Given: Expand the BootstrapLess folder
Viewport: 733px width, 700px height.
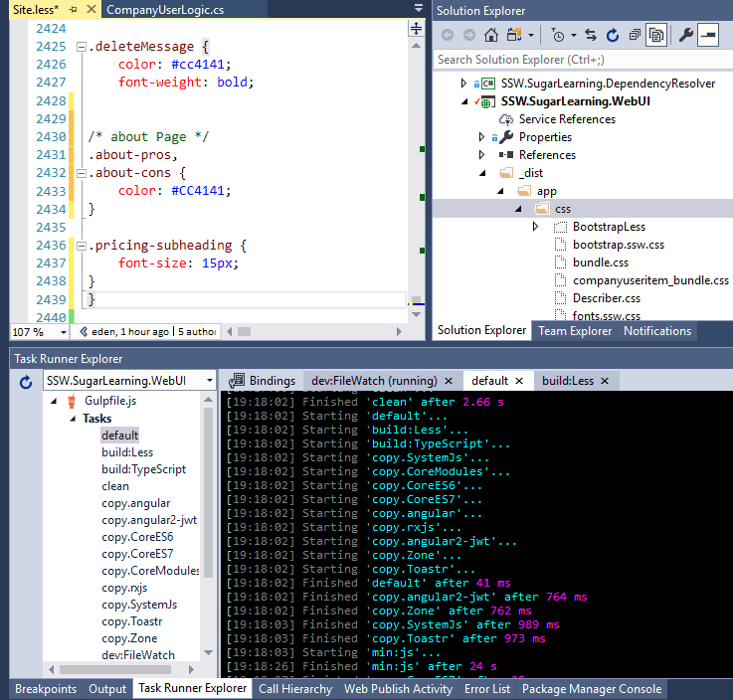Looking at the screenshot, I should click(x=536, y=227).
